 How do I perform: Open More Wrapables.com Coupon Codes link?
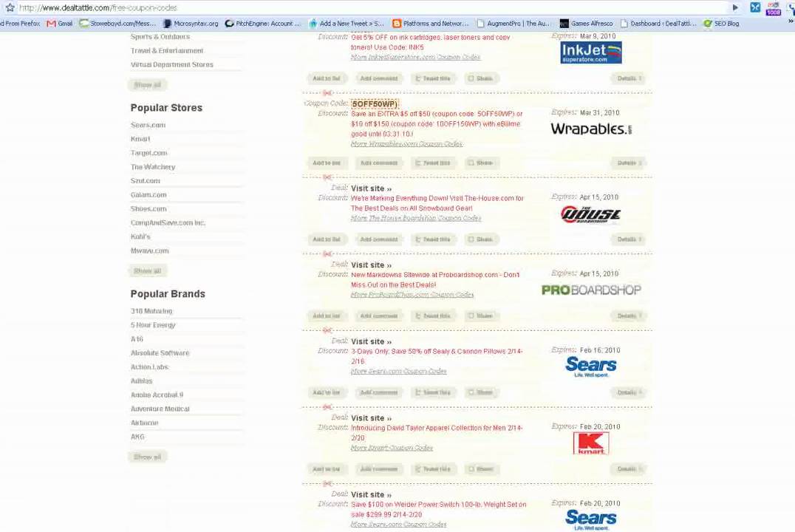(406, 143)
